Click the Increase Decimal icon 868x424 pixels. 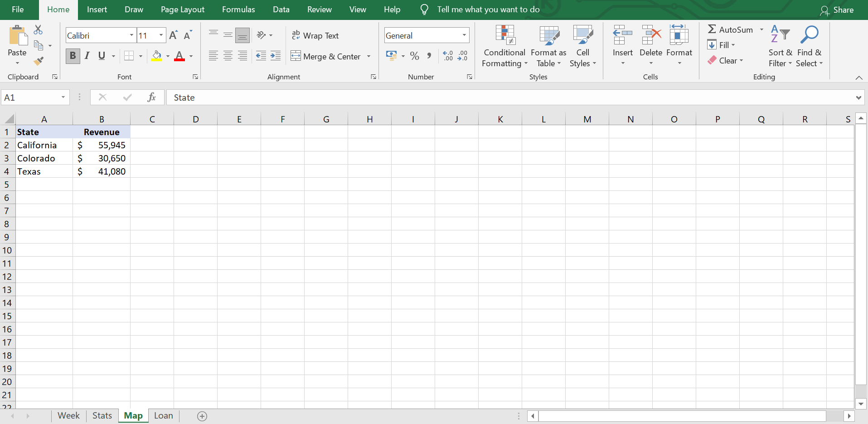447,56
